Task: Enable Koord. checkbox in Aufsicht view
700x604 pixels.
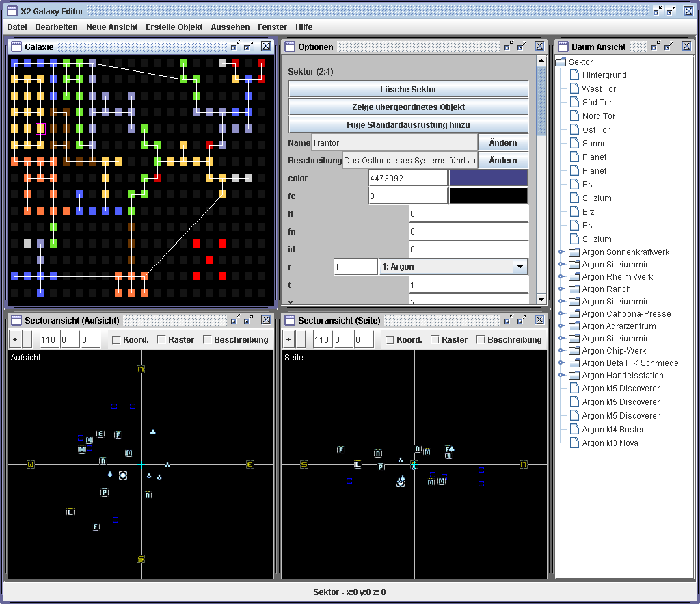Action: [x=116, y=339]
